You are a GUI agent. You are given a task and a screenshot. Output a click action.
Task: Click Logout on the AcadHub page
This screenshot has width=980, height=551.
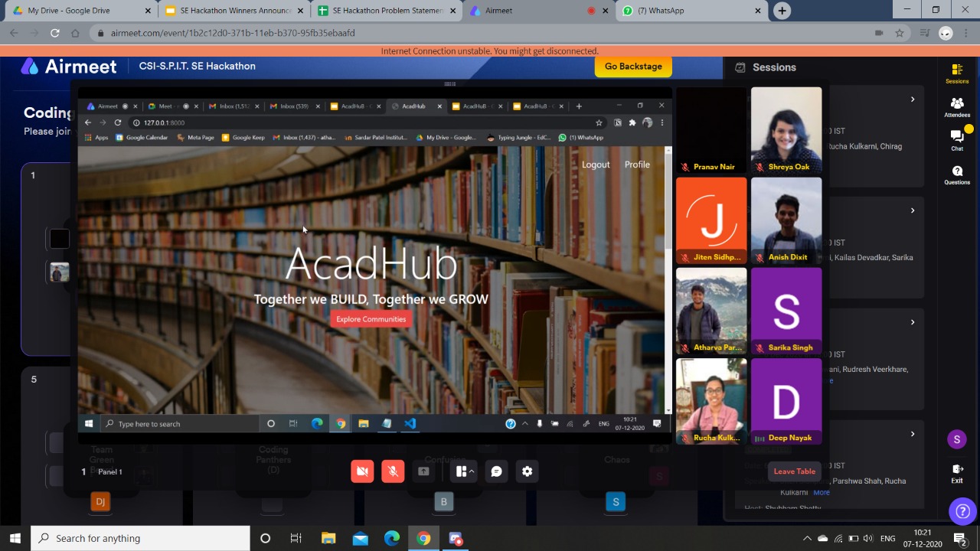tap(596, 165)
